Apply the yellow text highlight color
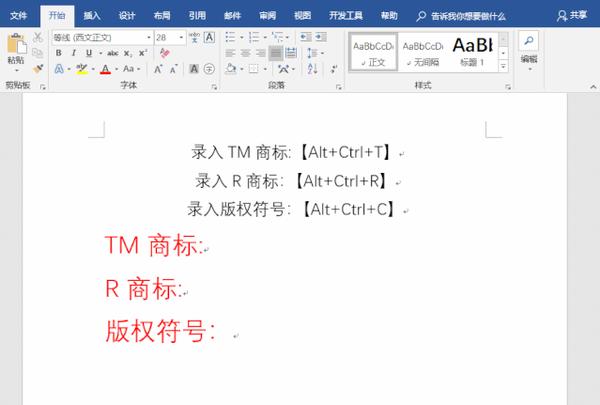Image resolution: width=600 pixels, height=405 pixels. pos(82,69)
